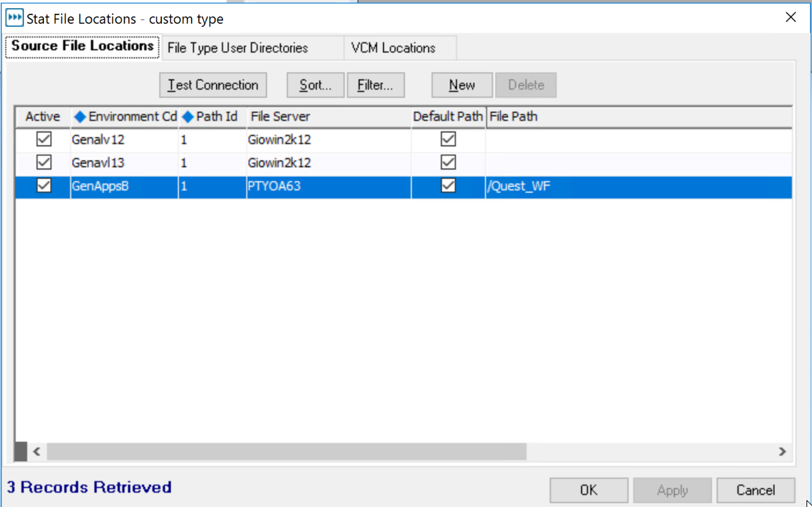The width and height of the screenshot is (812, 507).
Task: Open the Filter... dialog
Action: point(375,85)
